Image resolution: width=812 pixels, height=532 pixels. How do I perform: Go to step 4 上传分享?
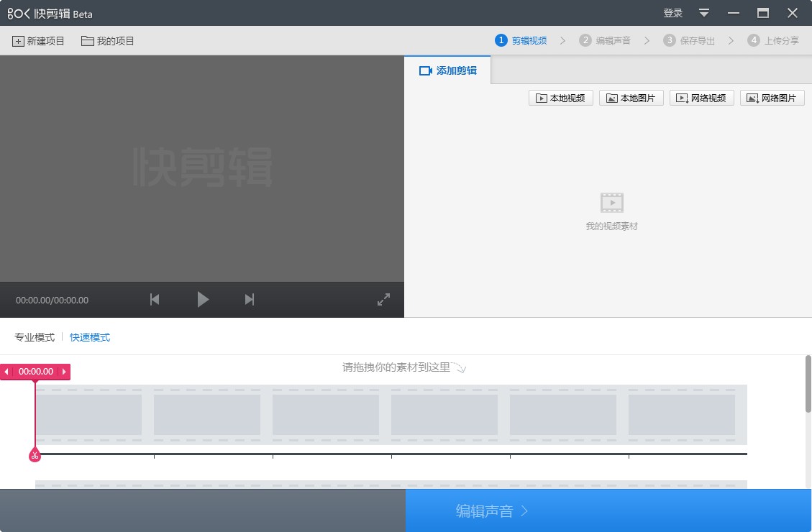tap(773, 40)
